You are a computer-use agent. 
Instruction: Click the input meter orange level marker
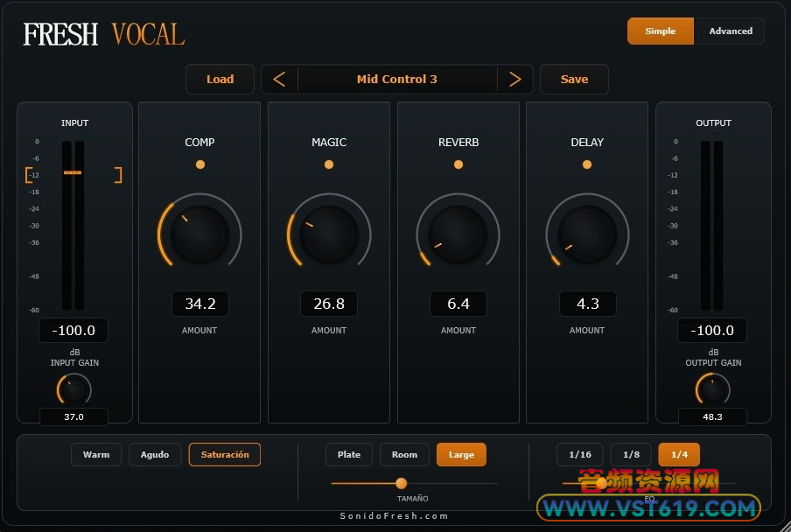pos(73,172)
